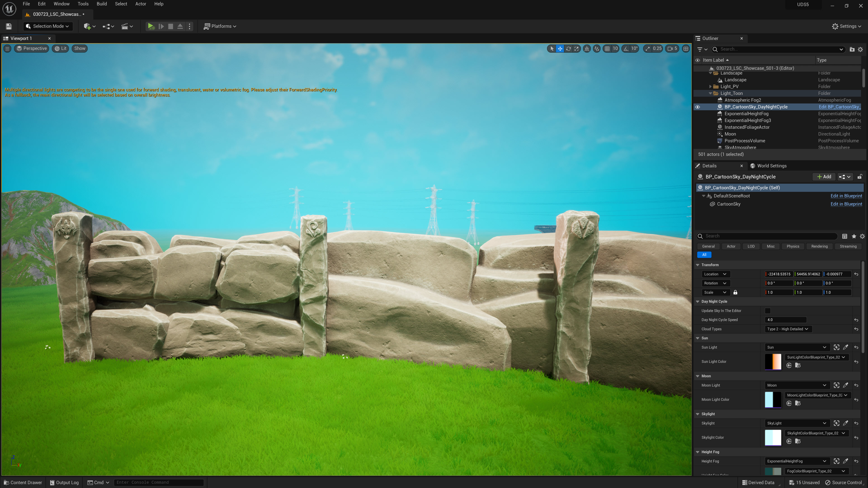
Task: Click Edit in Blueprint link for CartoonSky
Action: [x=846, y=204]
